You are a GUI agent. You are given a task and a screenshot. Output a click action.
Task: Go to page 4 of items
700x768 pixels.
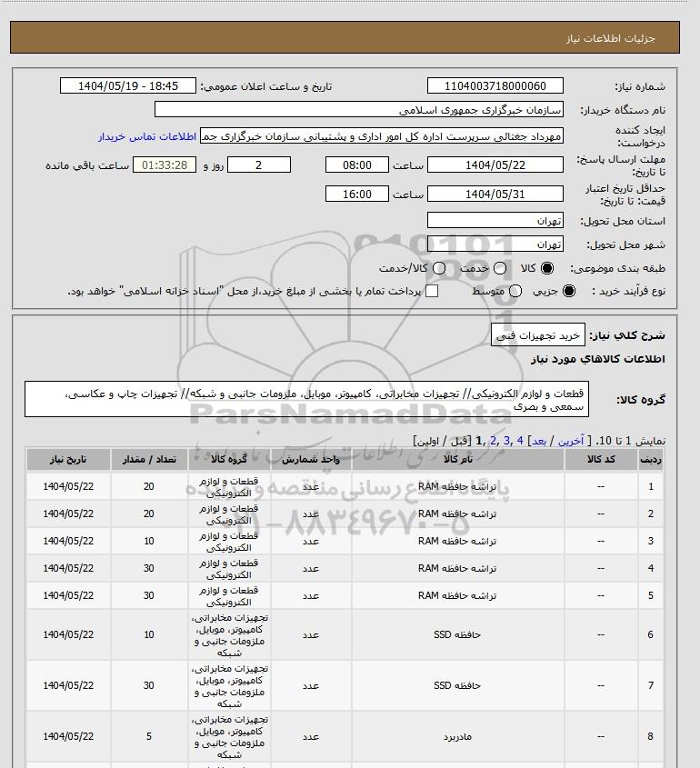[520, 441]
